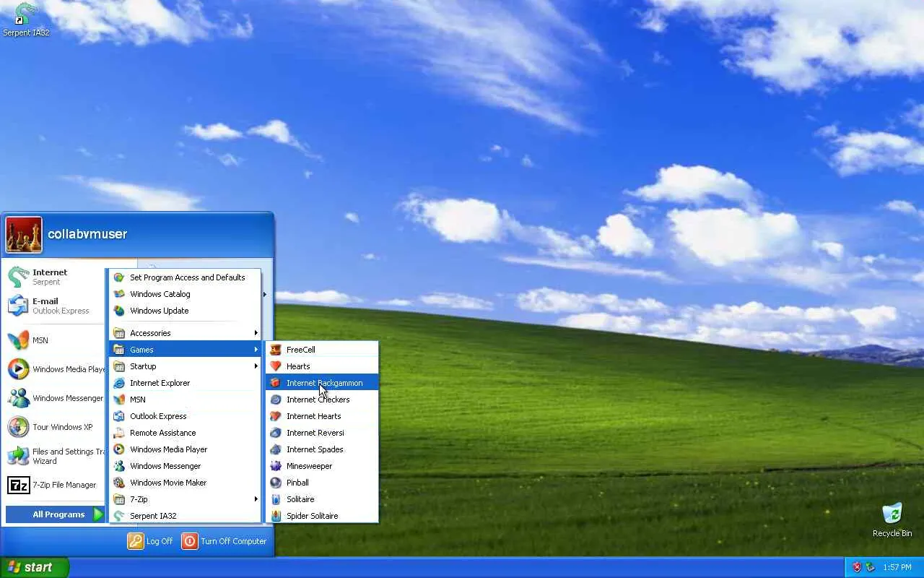Click the Remote Assistance icon

coord(119,433)
